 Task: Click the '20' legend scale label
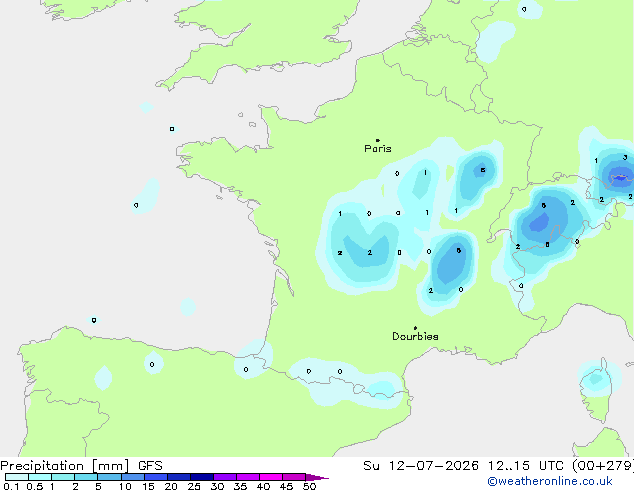point(171,486)
